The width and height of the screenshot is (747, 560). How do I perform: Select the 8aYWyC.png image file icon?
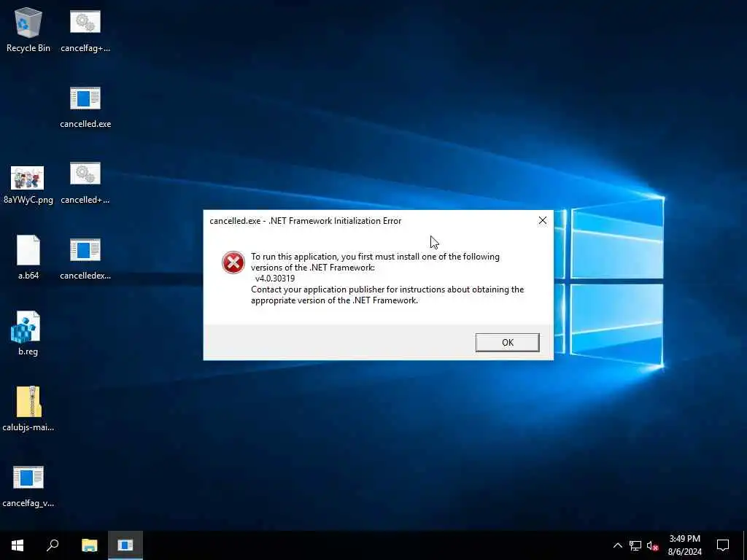(28, 184)
